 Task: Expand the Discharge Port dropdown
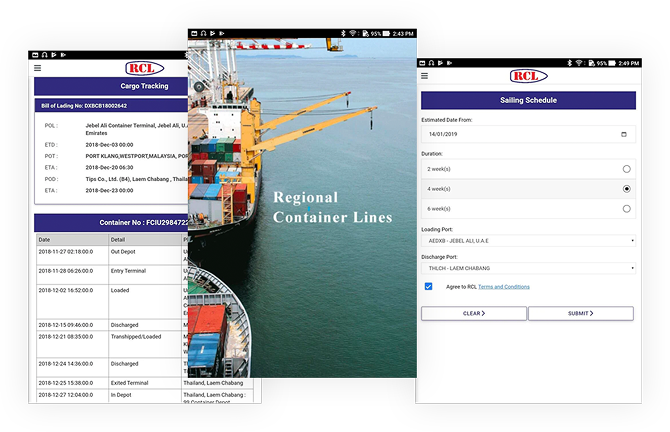[528, 268]
